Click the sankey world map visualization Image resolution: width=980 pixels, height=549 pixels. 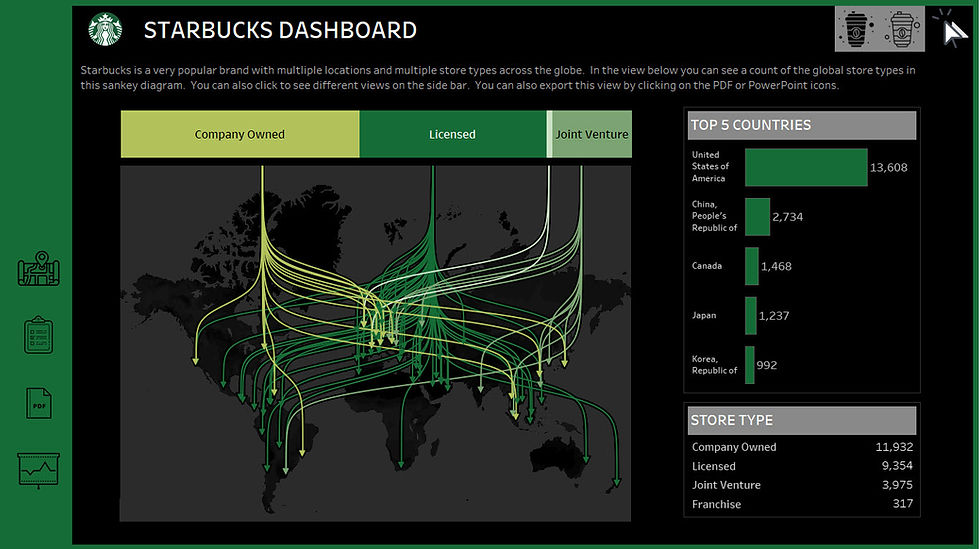(376, 343)
